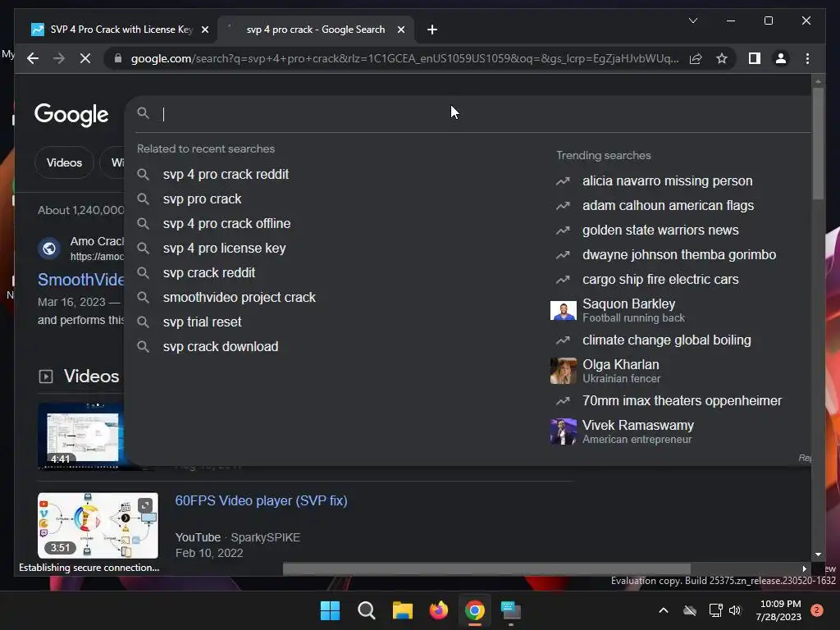Close the SVP 4 Pro Crack tab
The width and height of the screenshot is (840, 630).
coord(204,30)
